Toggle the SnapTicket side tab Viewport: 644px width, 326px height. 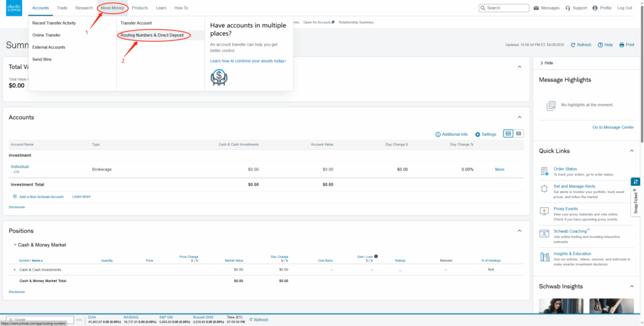635,196
